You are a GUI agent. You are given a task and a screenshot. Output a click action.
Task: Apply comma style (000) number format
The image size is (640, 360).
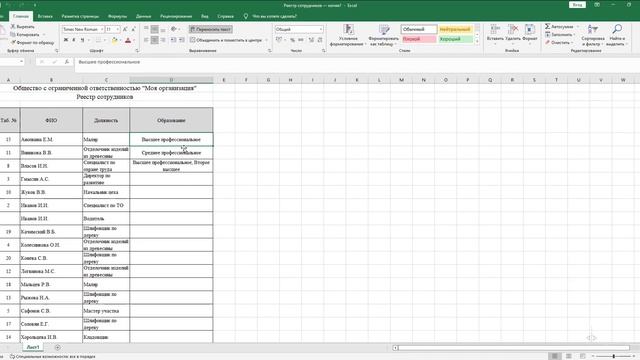coord(301,40)
